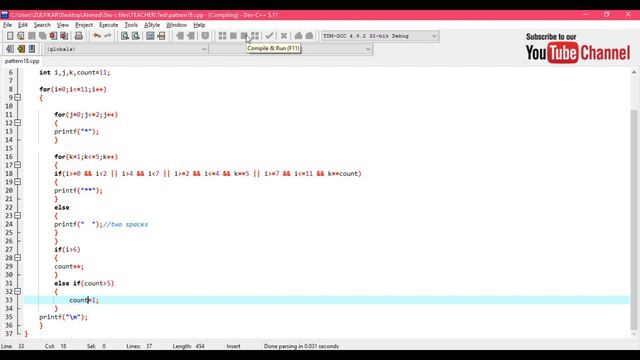Click the long if condition on line 18
640x360 pixels.
click(208, 173)
